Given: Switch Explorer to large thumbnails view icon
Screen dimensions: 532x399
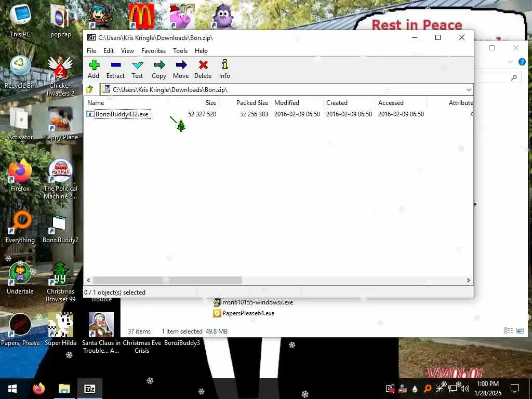Looking at the screenshot, I should (x=520, y=331).
